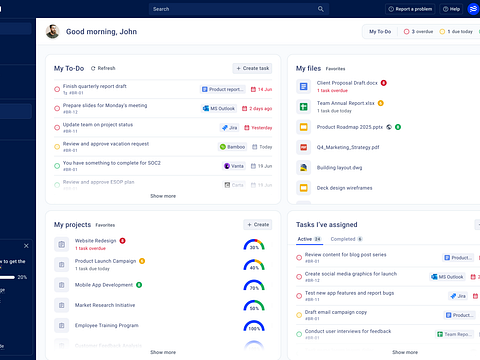480x360 pixels.
Task: Close the onboarding progress panel
Action: [x=26, y=246]
